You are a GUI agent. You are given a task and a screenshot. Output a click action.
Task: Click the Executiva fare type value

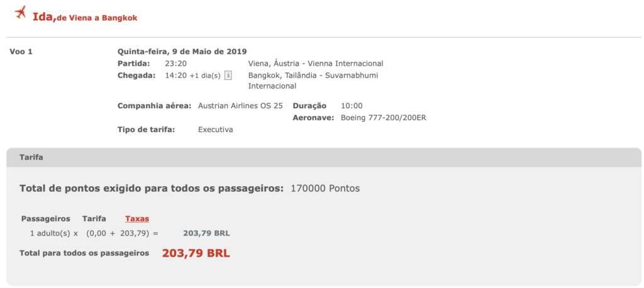click(216, 130)
